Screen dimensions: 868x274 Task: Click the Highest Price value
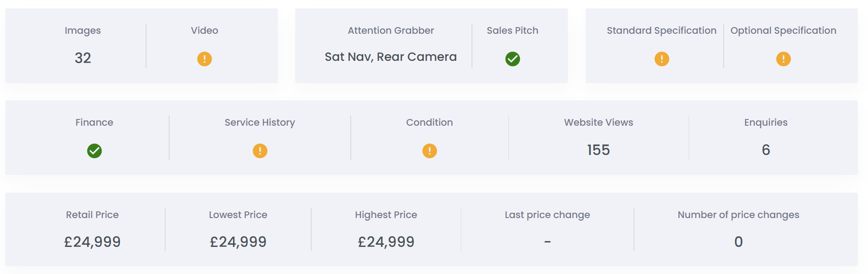386,242
